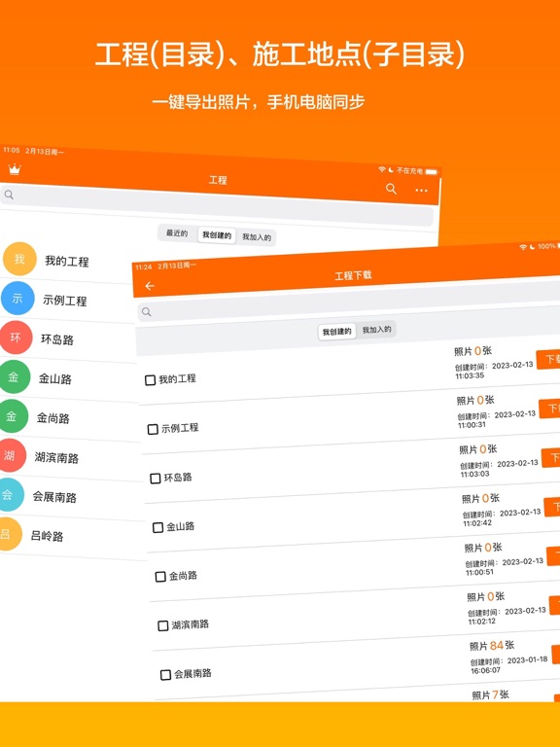Image resolution: width=560 pixels, height=747 pixels.
Task: Open 我的工程 in the project list
Action: point(67,261)
